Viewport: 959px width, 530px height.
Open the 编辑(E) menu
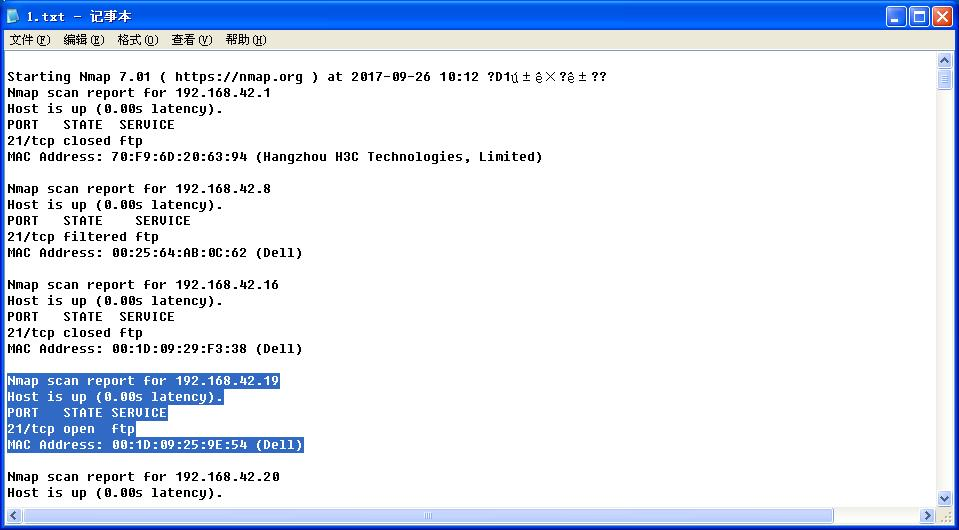point(84,40)
